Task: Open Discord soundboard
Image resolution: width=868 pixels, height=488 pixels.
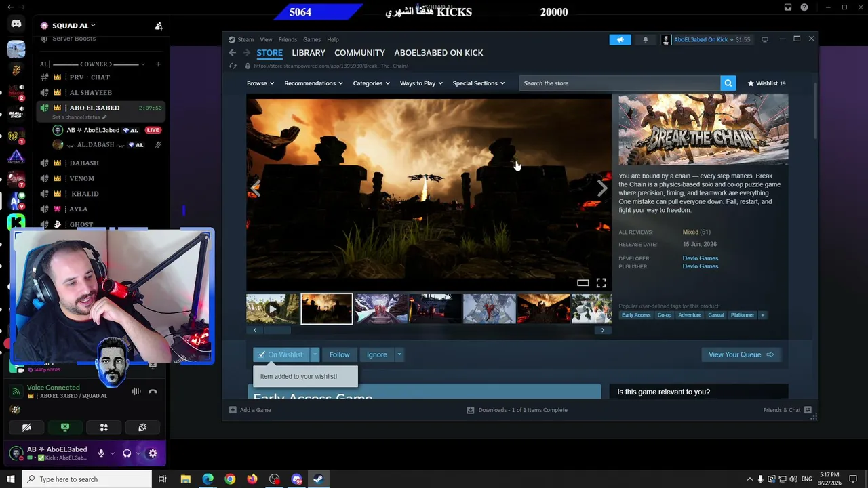Action: (x=142, y=428)
